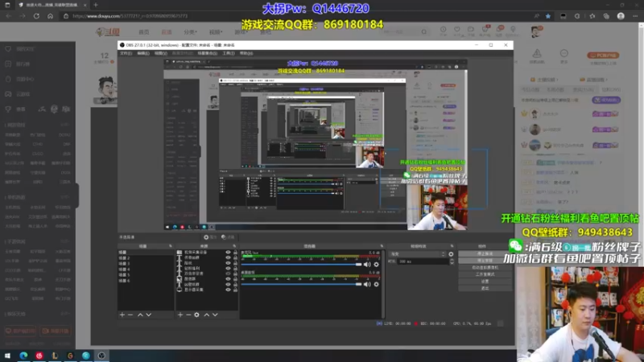Click the Windows Start button
Image resolution: width=644 pixels, height=362 pixels.
7,356
